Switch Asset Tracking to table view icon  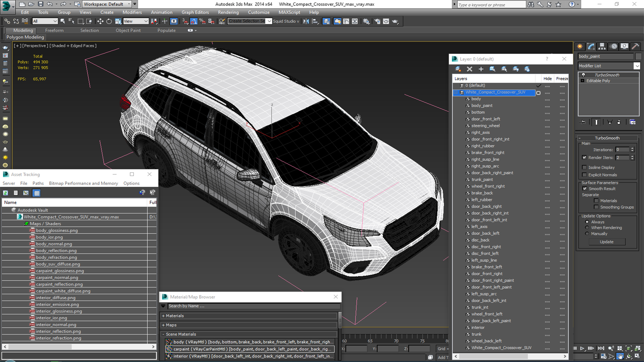click(x=37, y=193)
